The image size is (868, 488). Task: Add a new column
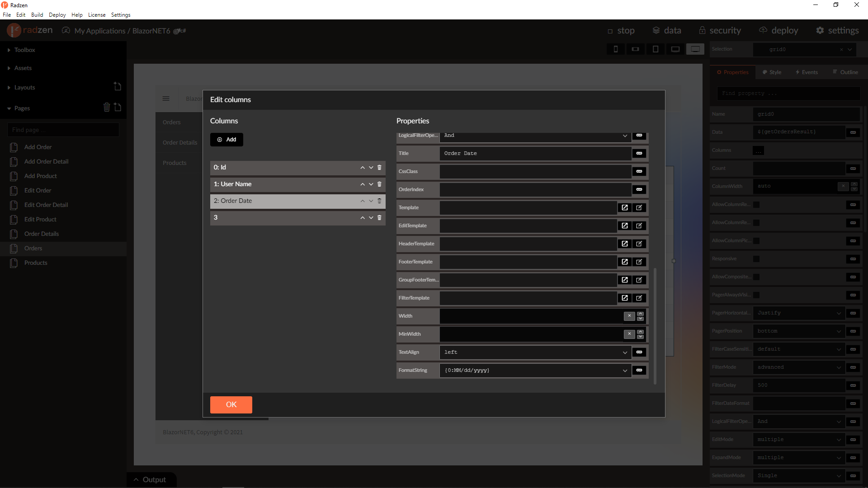point(226,140)
